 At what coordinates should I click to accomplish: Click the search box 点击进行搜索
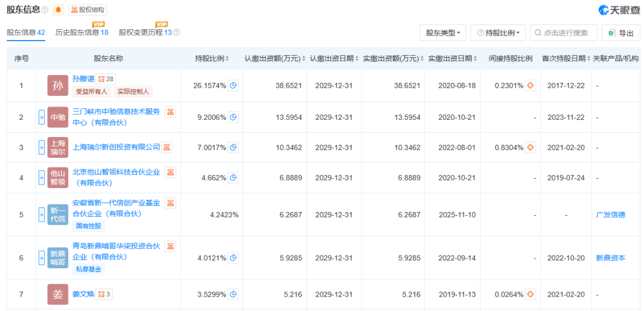click(x=563, y=33)
